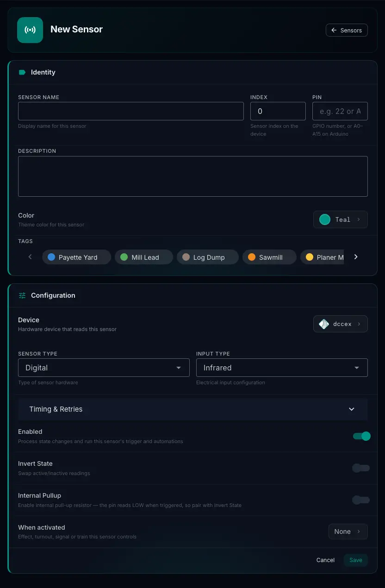Click 'Hardware device that reads this sensor' text
Screen dimensions: 385x588
click(68, 329)
